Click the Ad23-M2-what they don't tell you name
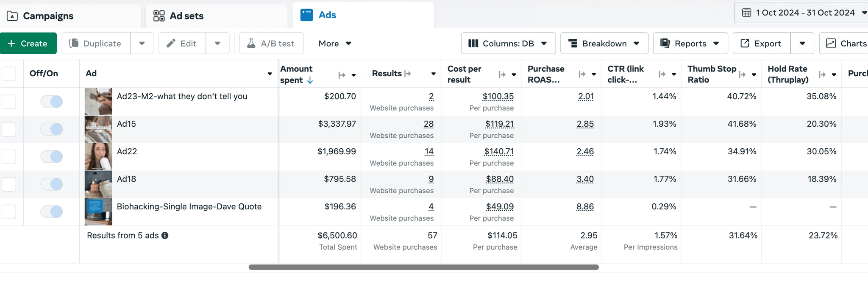The height and width of the screenshot is (292, 868). (182, 96)
